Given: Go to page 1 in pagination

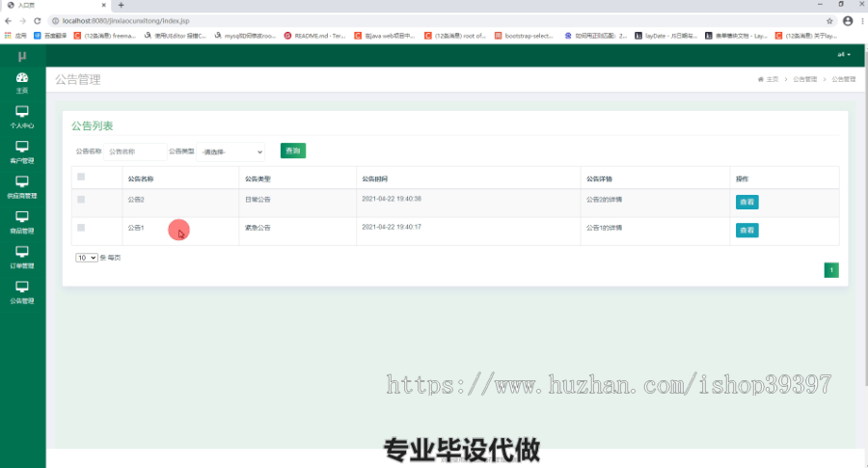Looking at the screenshot, I should pyautogui.click(x=831, y=270).
